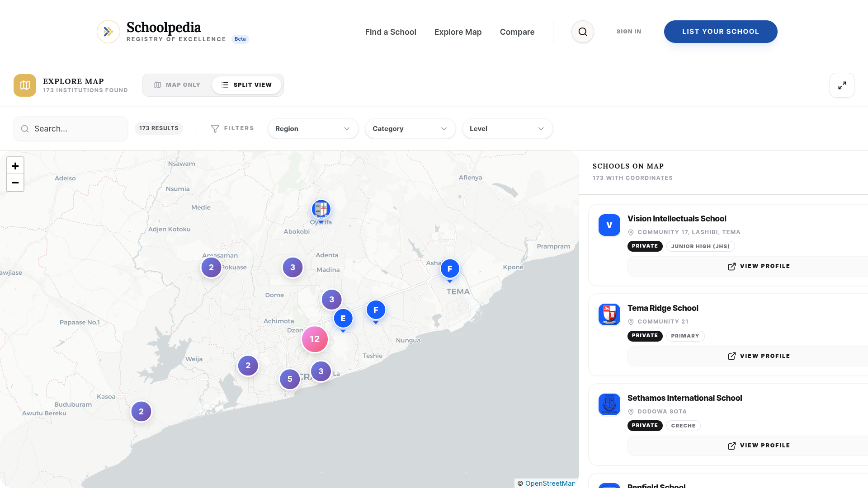The image size is (868, 488).
Task: Switch to Map Only view
Action: (x=177, y=85)
